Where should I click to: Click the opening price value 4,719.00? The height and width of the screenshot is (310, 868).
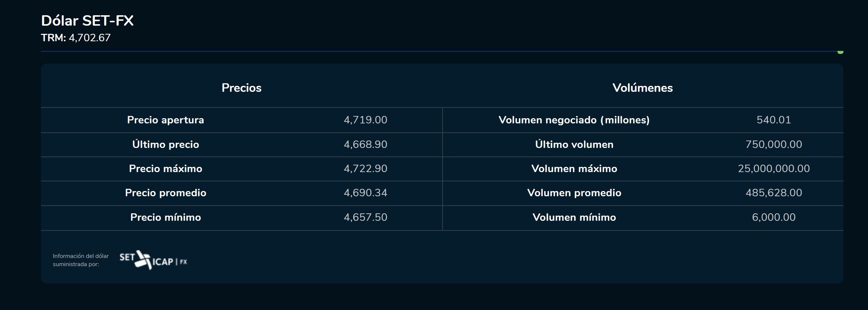(x=366, y=120)
